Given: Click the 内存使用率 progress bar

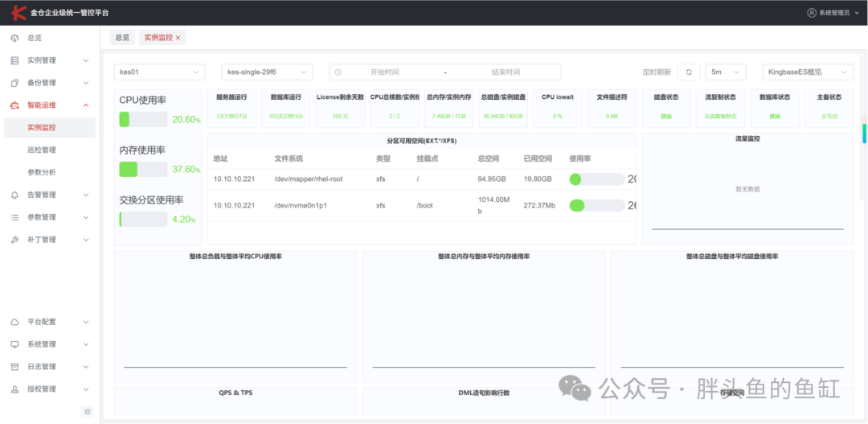Looking at the screenshot, I should (x=143, y=169).
